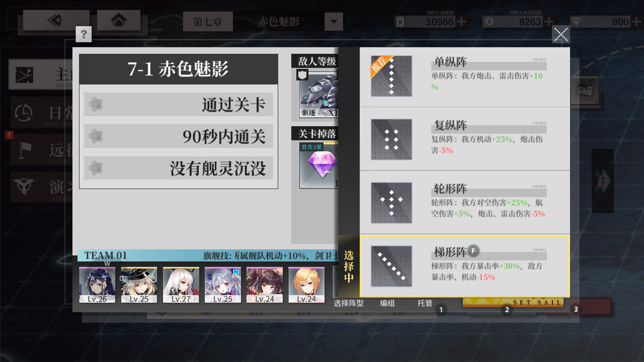Go to home via house icon

point(119,20)
